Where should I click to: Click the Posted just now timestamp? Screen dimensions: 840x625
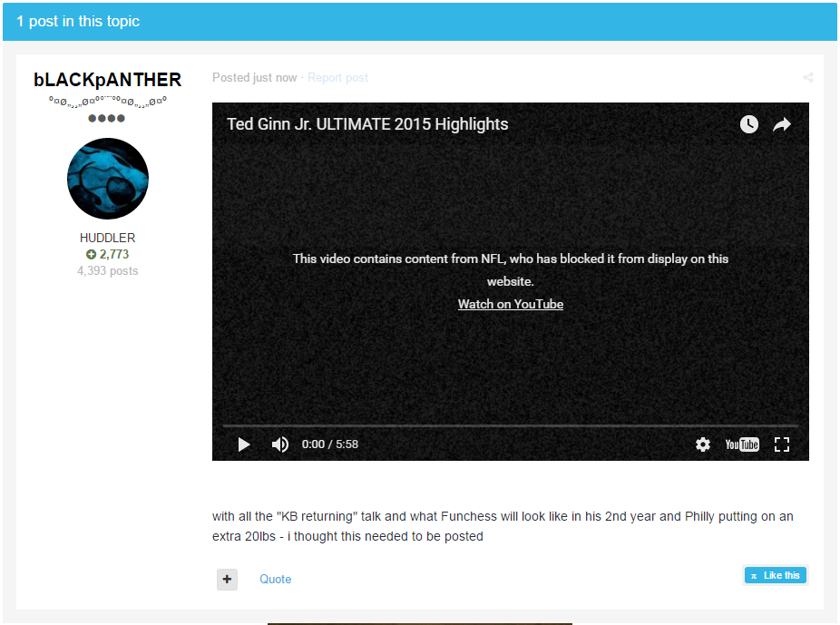coord(254,78)
